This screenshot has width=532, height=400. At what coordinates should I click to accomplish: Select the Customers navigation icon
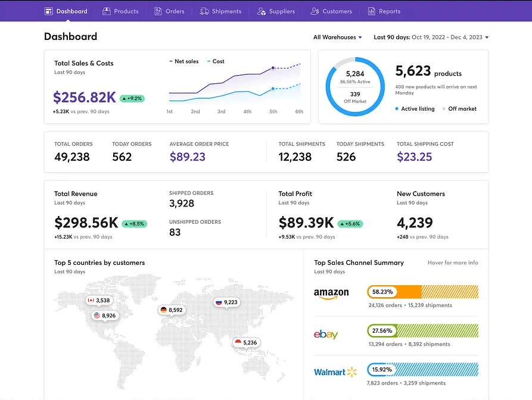(313, 11)
